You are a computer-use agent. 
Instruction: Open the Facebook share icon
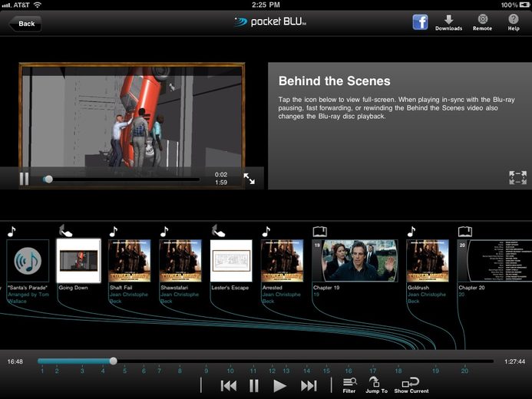point(420,22)
